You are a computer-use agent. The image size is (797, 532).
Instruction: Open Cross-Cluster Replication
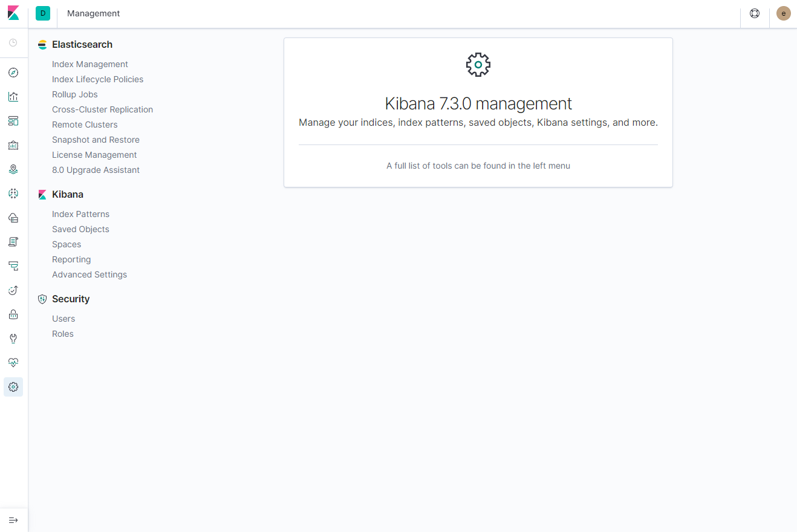(x=103, y=109)
